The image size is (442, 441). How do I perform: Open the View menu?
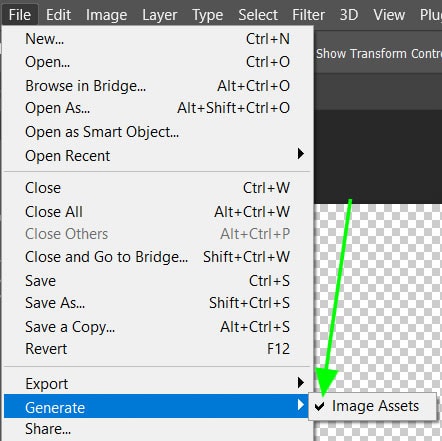[389, 15]
